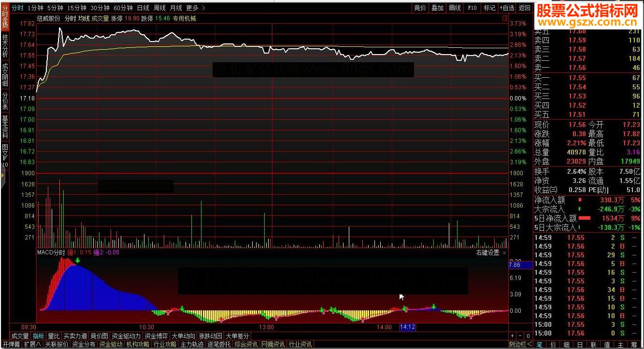Image resolution: width=644 pixels, height=349 pixels.
Task: Open 分价表 in left sidebar
Action: [5, 101]
